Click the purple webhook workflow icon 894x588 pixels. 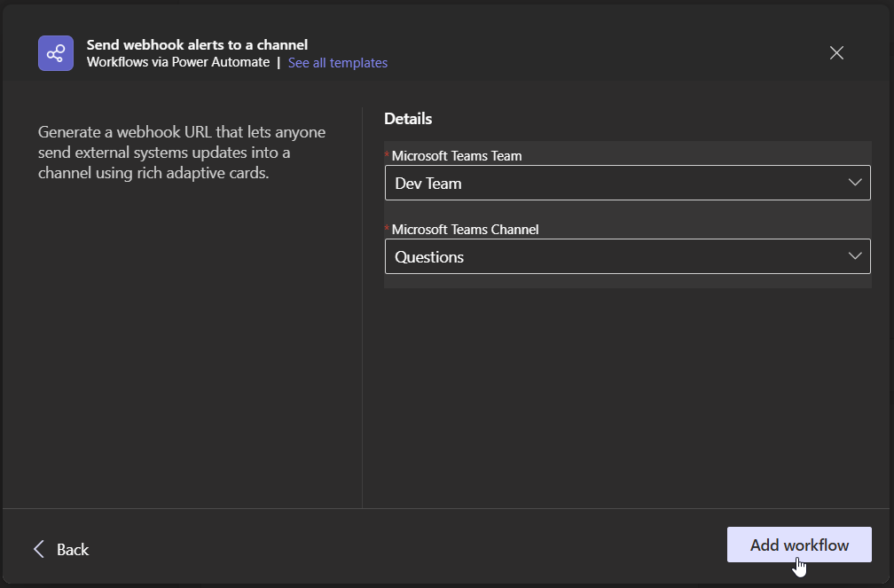point(56,53)
